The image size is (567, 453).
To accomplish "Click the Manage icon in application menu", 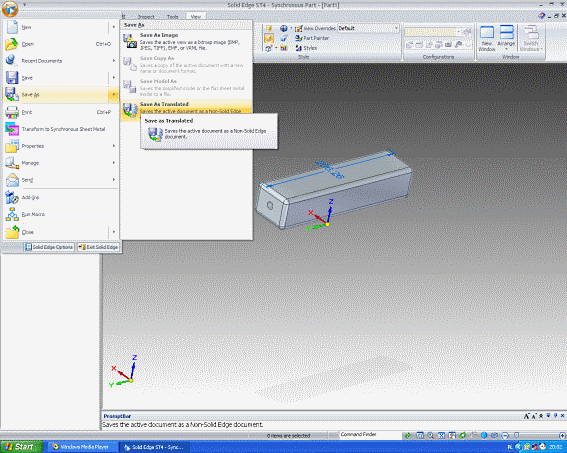I will coord(12,163).
